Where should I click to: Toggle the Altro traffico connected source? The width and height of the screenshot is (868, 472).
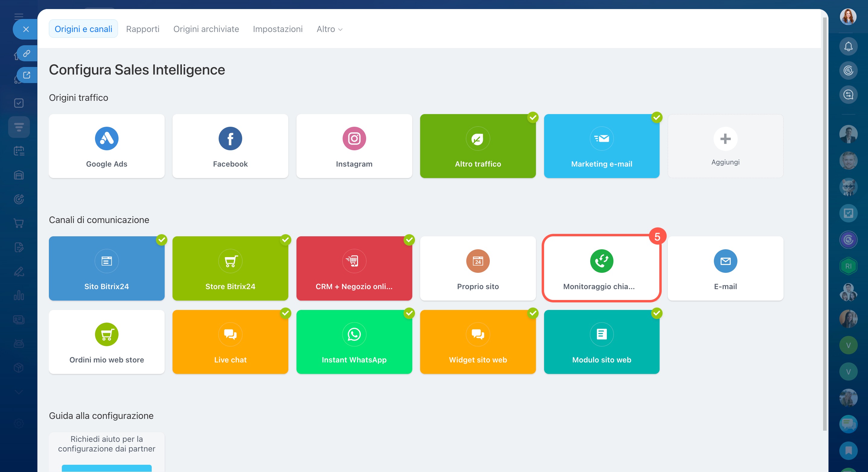pos(477,146)
